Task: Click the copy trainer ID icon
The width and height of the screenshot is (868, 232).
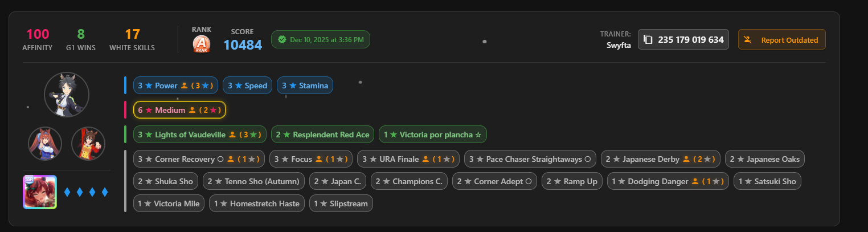Action: 648,40
